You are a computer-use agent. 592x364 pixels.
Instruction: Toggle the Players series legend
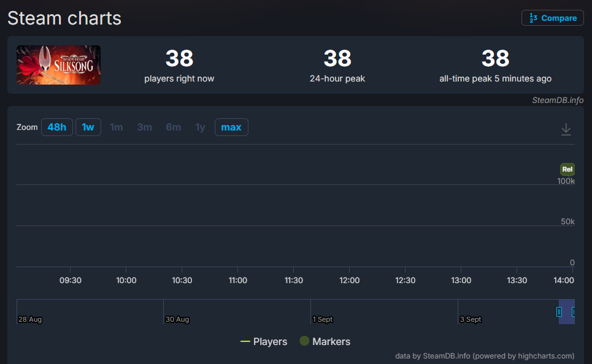pyautogui.click(x=264, y=341)
